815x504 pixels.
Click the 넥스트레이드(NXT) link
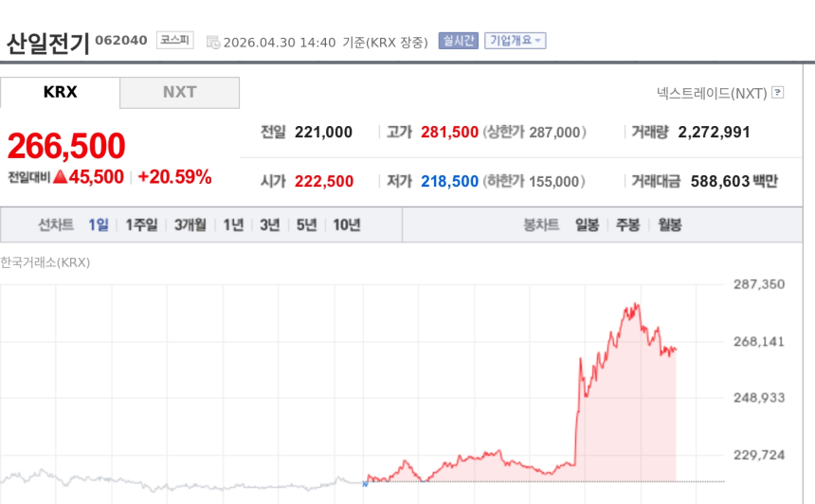tap(712, 93)
